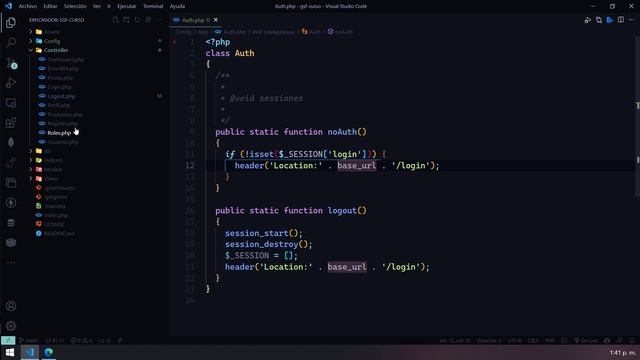
Task: Open the database cylinder icon view
Action: click(11, 222)
